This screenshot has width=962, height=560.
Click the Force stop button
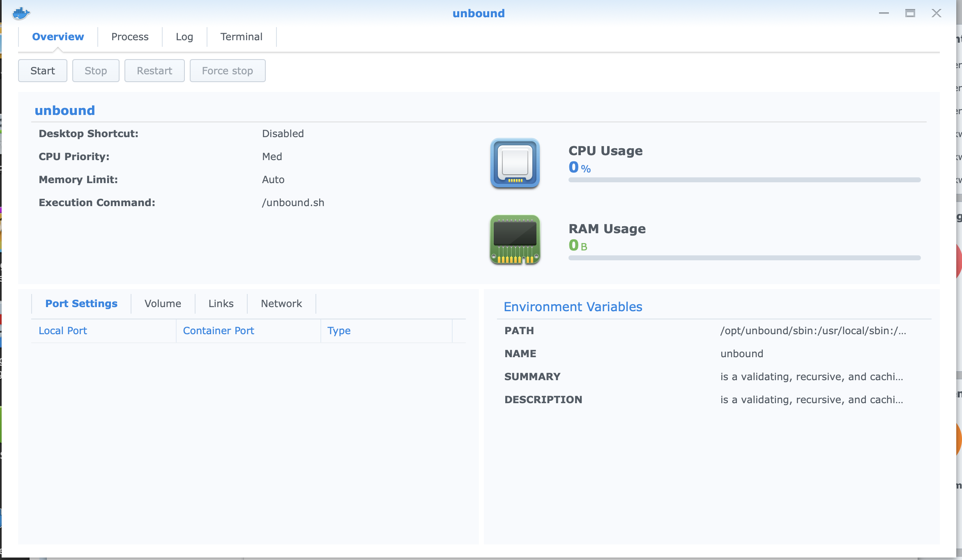point(227,71)
